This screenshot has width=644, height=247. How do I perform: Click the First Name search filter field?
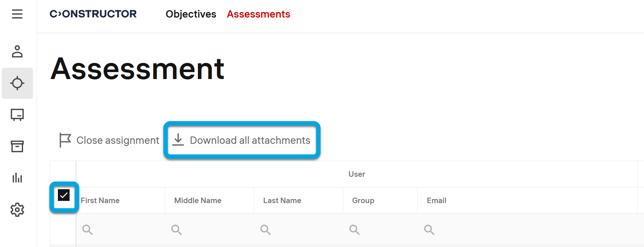(x=121, y=230)
